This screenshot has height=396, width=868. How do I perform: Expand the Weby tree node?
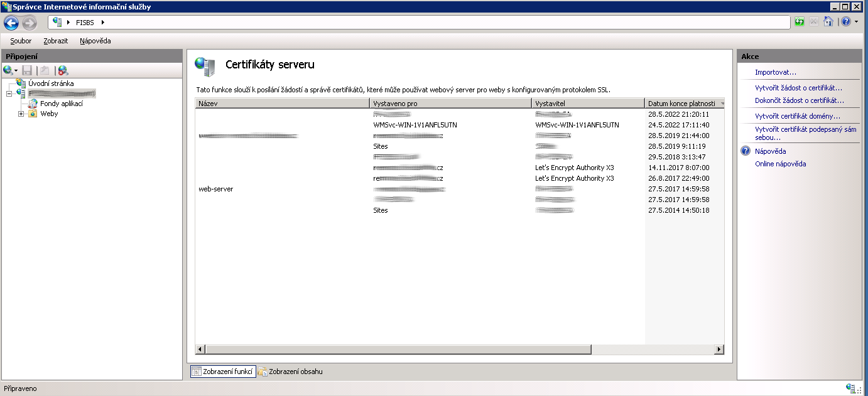(21, 114)
